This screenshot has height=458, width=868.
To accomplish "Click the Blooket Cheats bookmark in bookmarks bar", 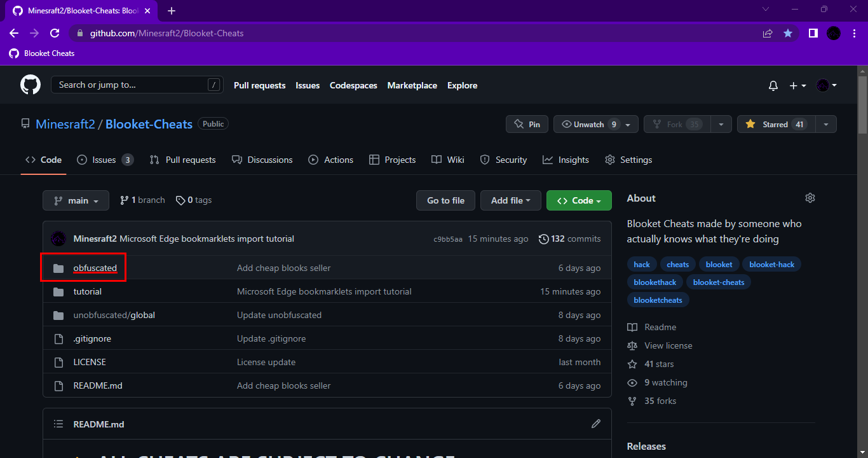I will [42, 53].
